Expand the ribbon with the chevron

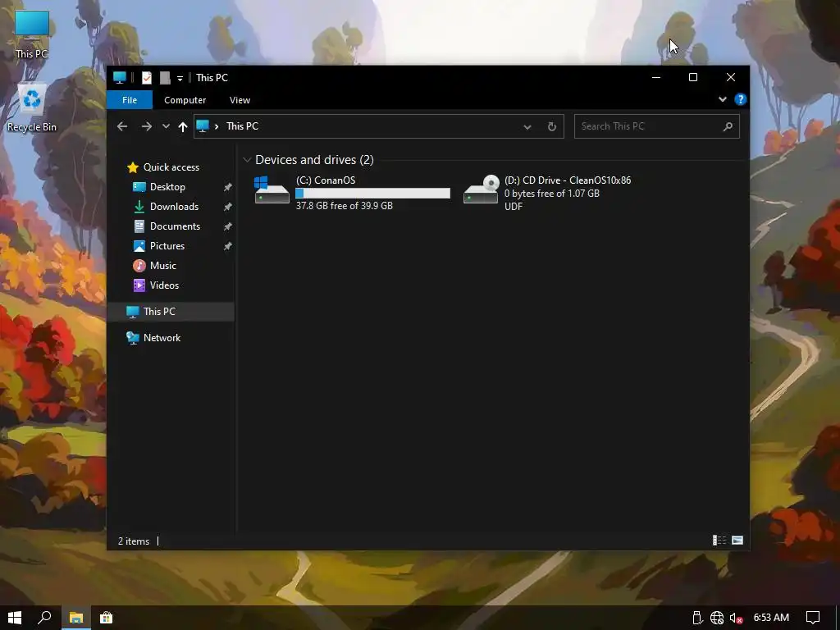pyautogui.click(x=722, y=99)
